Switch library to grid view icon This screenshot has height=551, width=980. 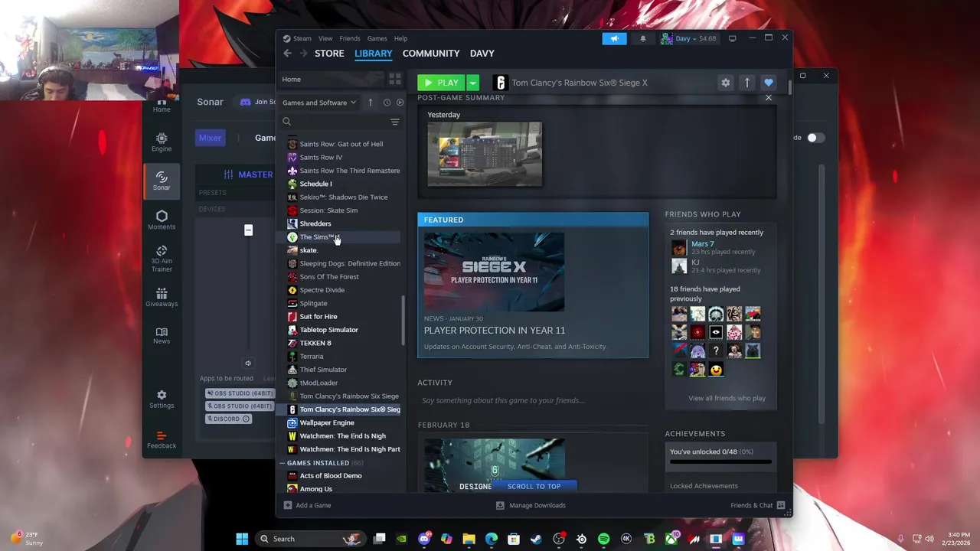pyautogui.click(x=394, y=80)
